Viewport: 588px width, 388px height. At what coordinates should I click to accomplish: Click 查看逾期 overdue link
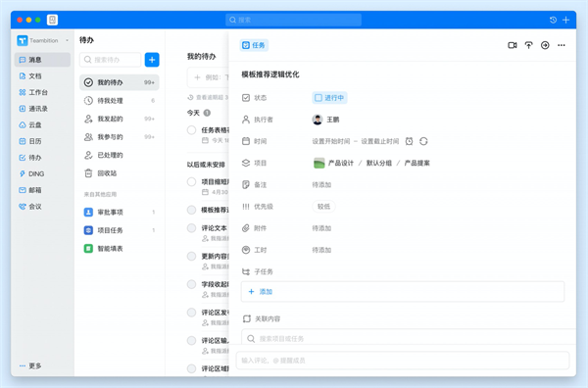click(208, 97)
